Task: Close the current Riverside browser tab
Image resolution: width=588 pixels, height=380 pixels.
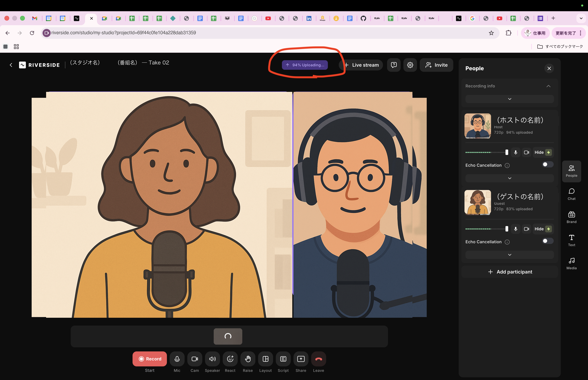Action: click(91, 18)
